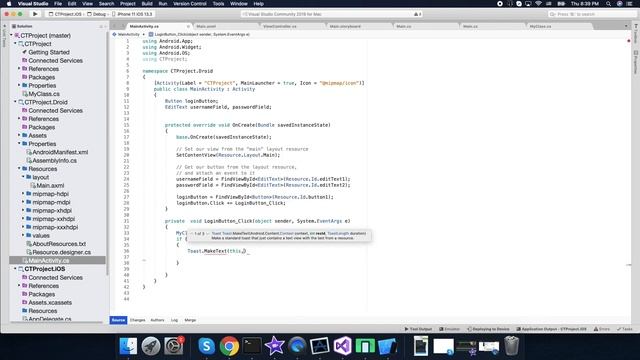Collapse the CTProject project node
The height and width of the screenshot is (360, 640).
16,44
